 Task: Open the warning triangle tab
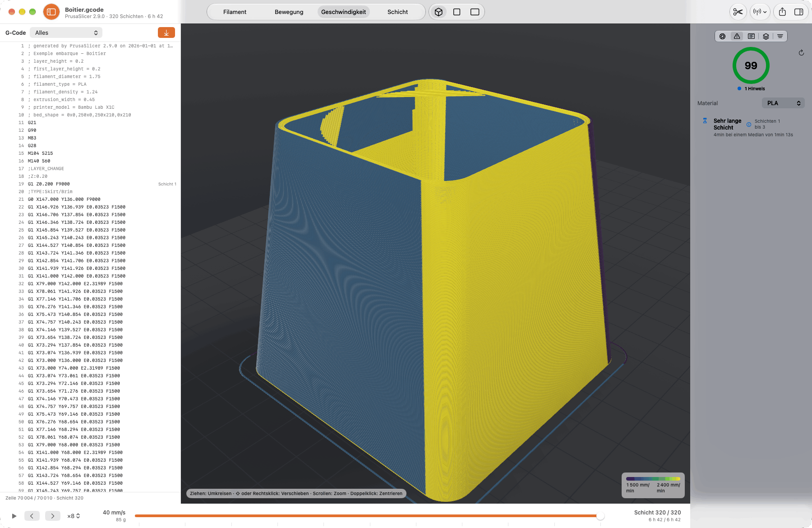coord(737,36)
